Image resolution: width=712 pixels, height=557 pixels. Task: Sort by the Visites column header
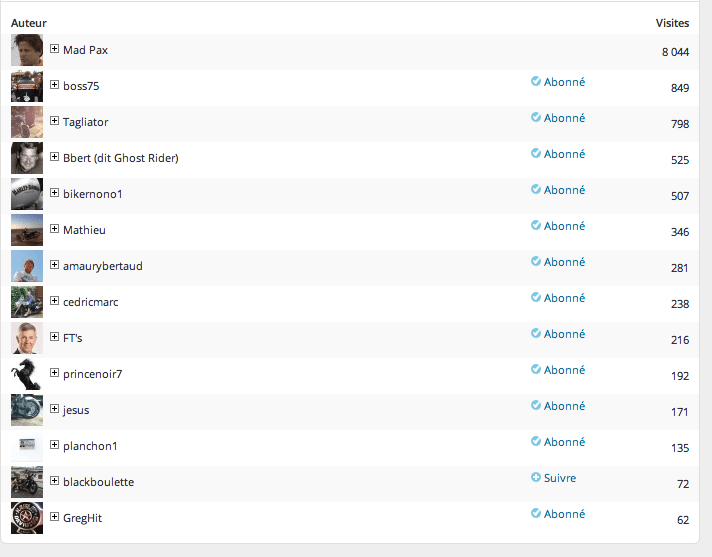point(672,22)
